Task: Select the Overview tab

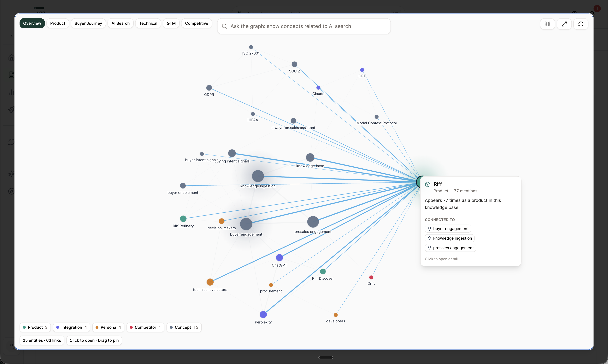Action: (x=32, y=23)
